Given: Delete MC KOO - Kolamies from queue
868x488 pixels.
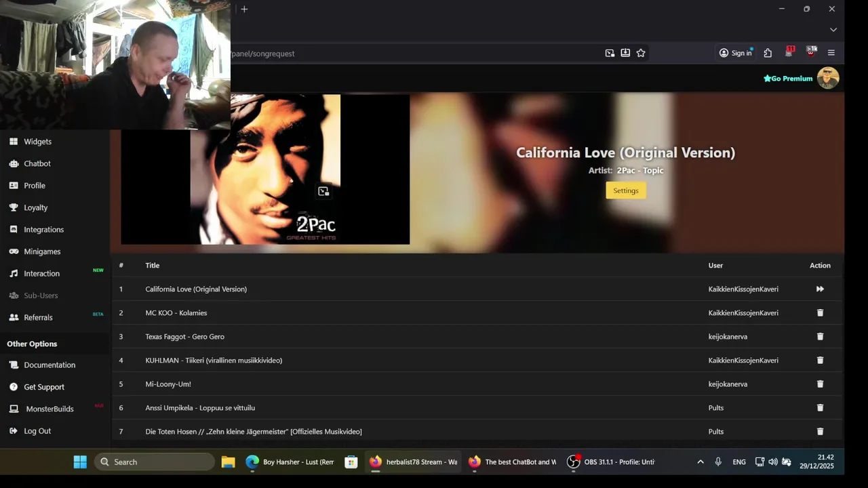Looking at the screenshot, I should (x=820, y=312).
